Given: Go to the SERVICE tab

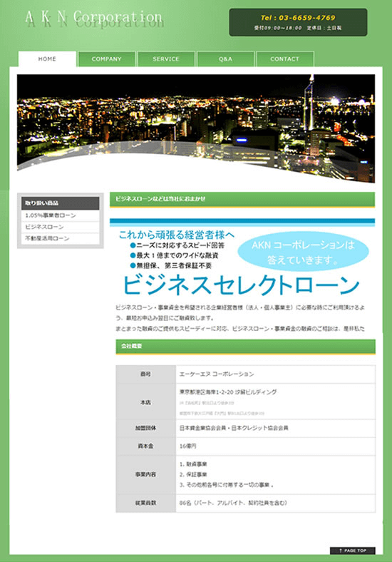Looking at the screenshot, I should pos(166,59).
